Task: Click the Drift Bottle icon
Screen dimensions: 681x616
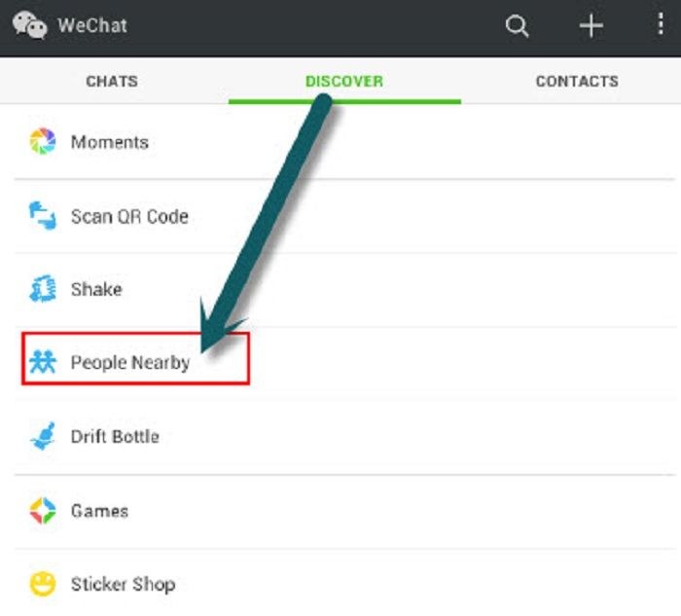Action: (43, 436)
